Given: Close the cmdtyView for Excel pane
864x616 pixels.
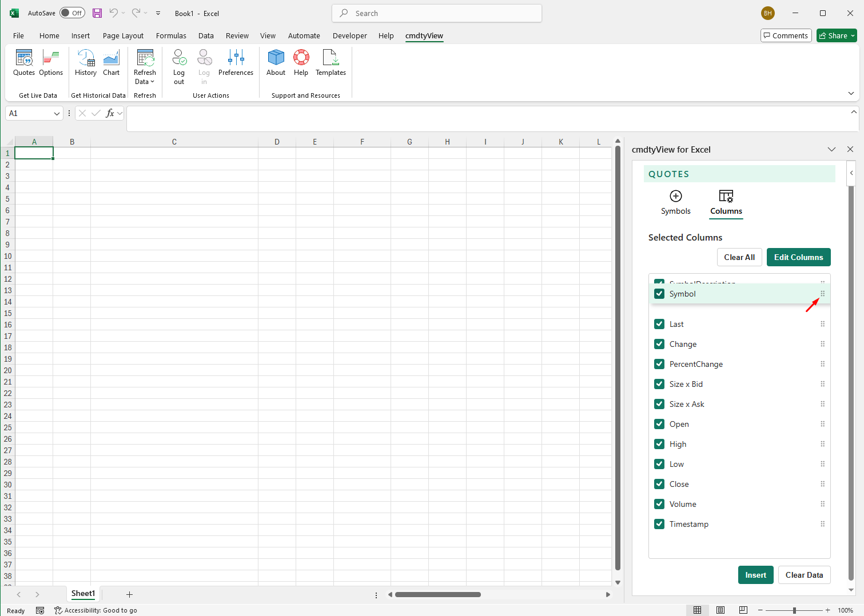Looking at the screenshot, I should pyautogui.click(x=850, y=149).
